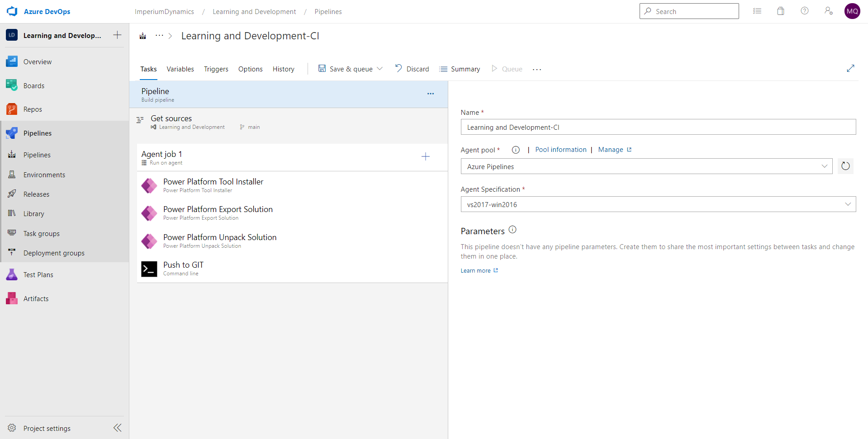This screenshot has width=868, height=439.
Task: Select the Boards icon in the sidebar
Action: pyautogui.click(x=11, y=85)
